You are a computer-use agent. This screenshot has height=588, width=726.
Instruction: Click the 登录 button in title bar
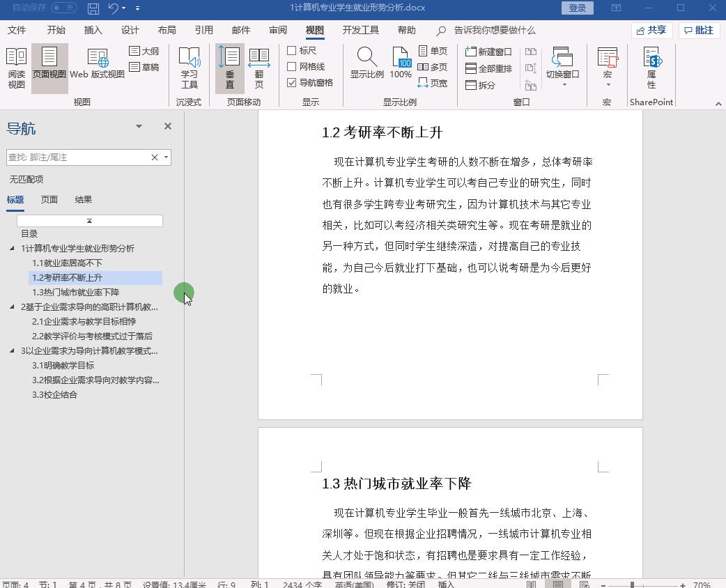pyautogui.click(x=576, y=8)
